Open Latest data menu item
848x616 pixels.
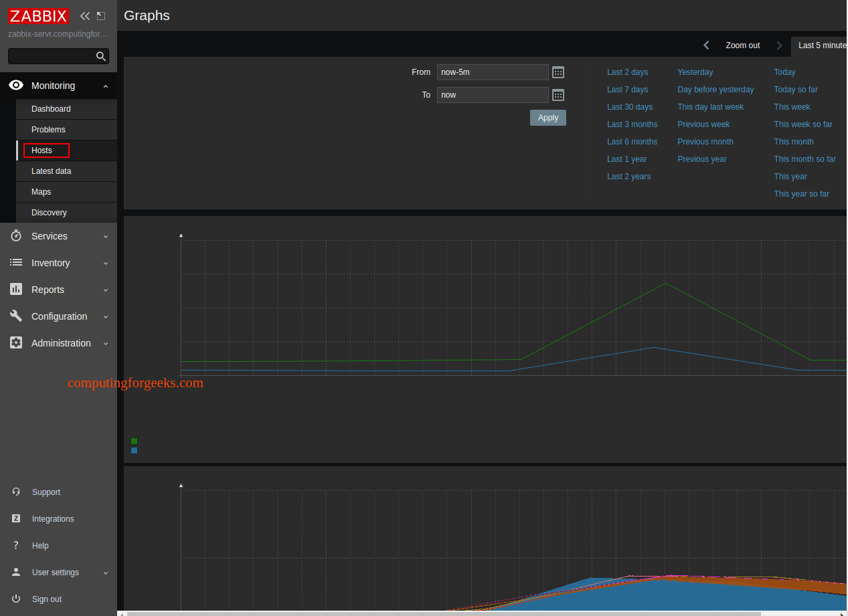[51, 171]
